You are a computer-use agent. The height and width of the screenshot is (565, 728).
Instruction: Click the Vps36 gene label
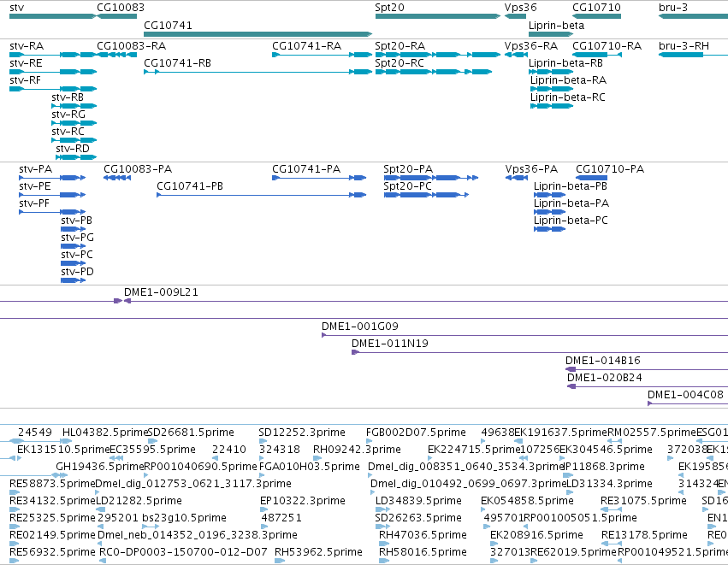[x=520, y=8]
